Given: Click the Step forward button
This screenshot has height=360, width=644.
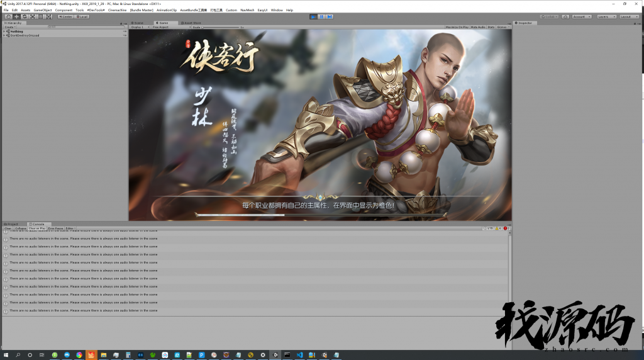Looking at the screenshot, I should click(x=330, y=16).
